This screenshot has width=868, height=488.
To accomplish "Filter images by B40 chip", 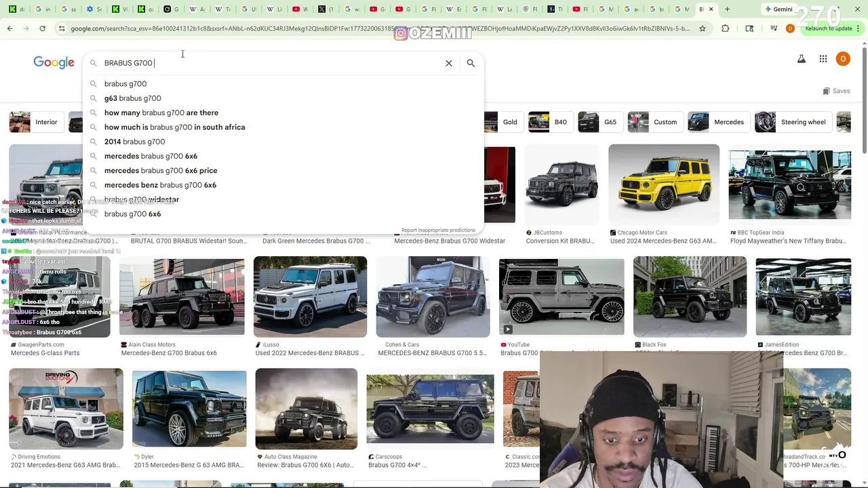I will pos(550,122).
